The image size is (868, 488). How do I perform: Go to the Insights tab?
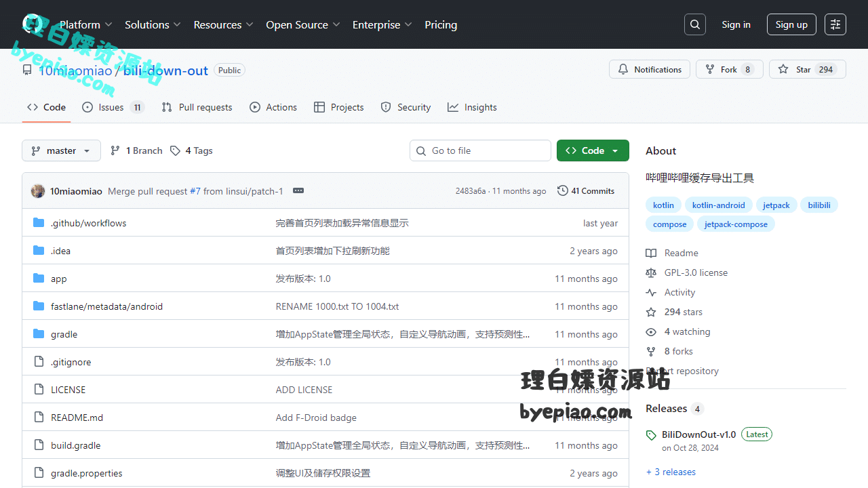[472, 107]
